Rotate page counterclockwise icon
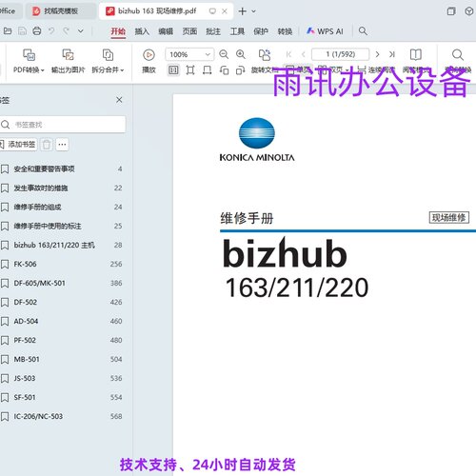The width and height of the screenshot is (476, 476). coord(224,69)
